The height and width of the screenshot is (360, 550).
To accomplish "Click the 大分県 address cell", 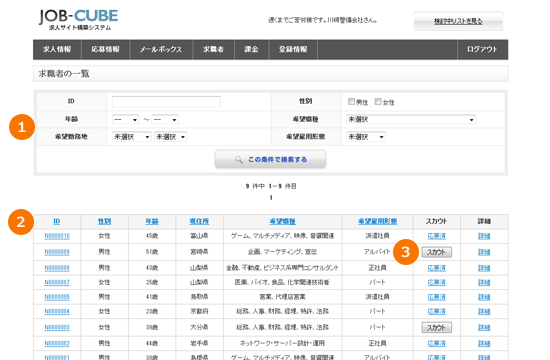I will 199,328.
